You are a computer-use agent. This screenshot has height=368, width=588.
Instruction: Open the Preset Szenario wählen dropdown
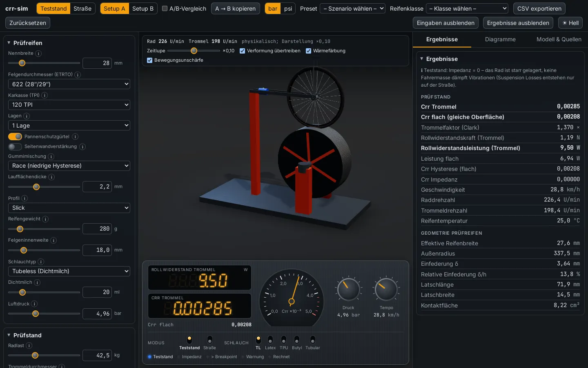point(352,9)
